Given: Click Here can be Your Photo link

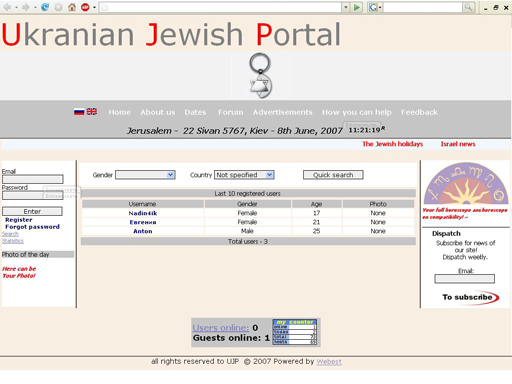Looking at the screenshot, I should (x=19, y=272).
